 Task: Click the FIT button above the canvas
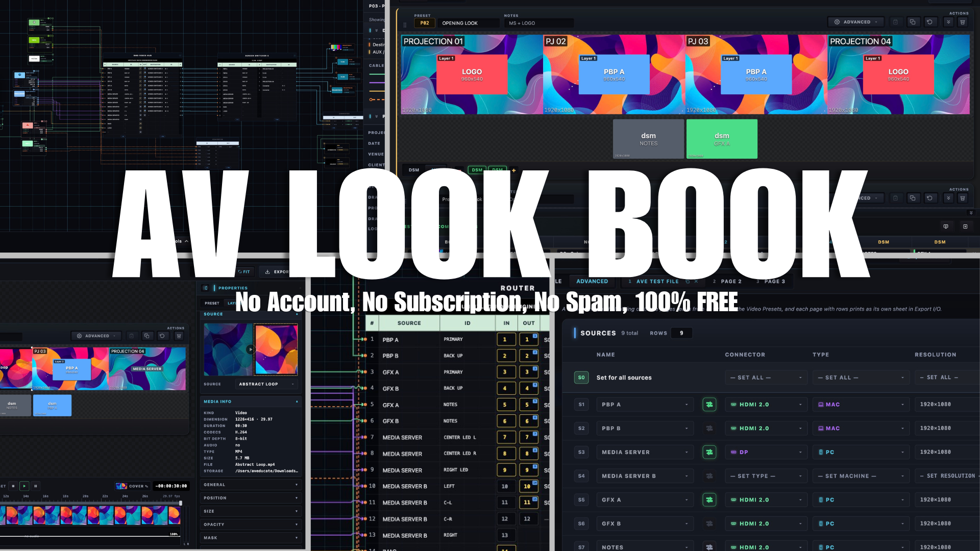[x=244, y=272]
